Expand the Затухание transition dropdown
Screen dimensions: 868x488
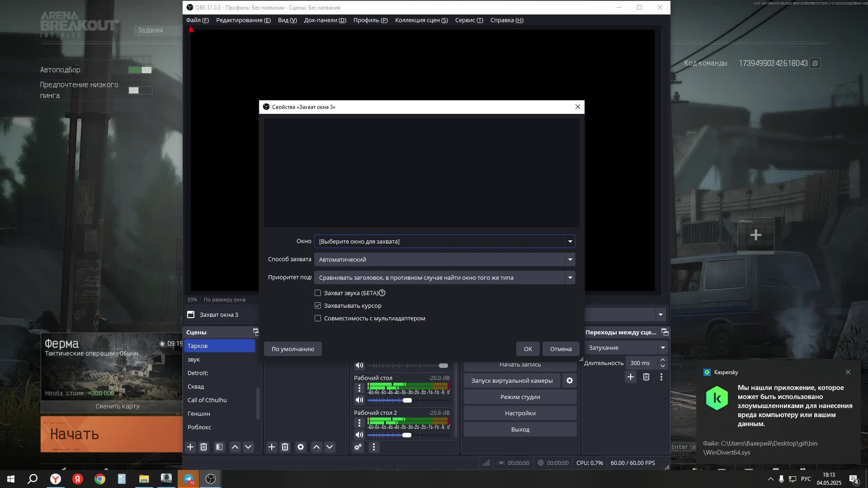[663, 347]
